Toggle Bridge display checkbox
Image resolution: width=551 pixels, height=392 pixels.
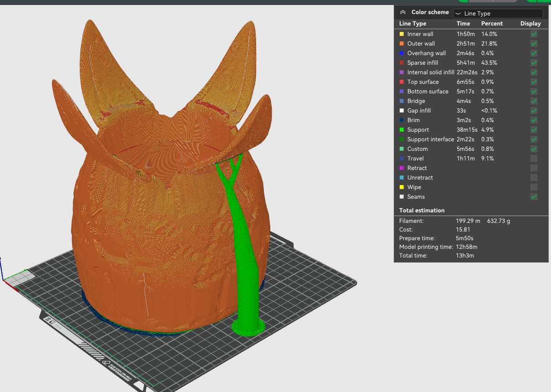click(534, 101)
